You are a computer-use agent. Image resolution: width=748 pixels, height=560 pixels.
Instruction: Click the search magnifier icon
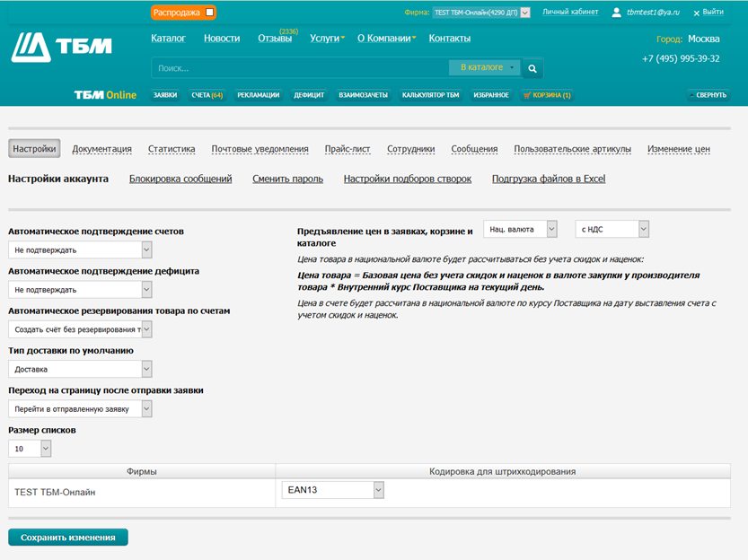click(532, 68)
